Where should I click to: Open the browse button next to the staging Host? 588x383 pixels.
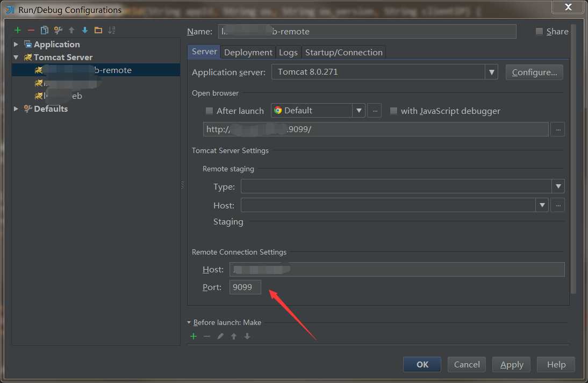pos(557,205)
